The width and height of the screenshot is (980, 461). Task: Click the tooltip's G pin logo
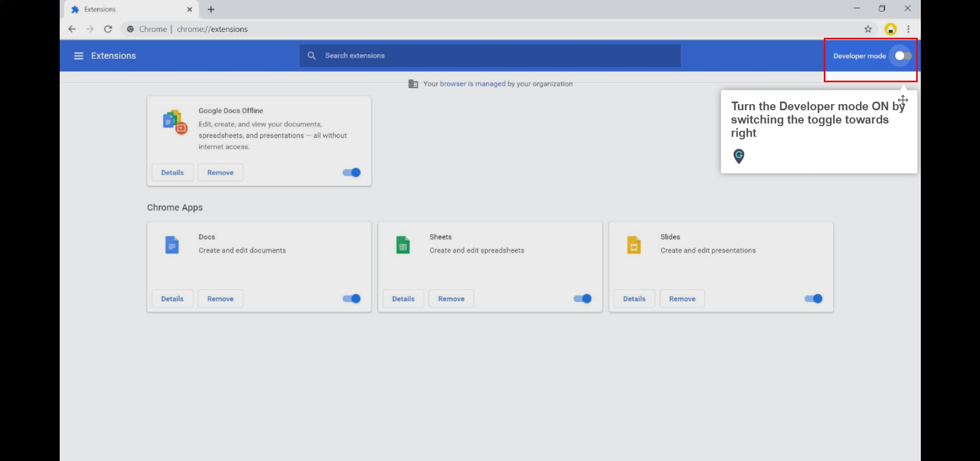pyautogui.click(x=739, y=156)
